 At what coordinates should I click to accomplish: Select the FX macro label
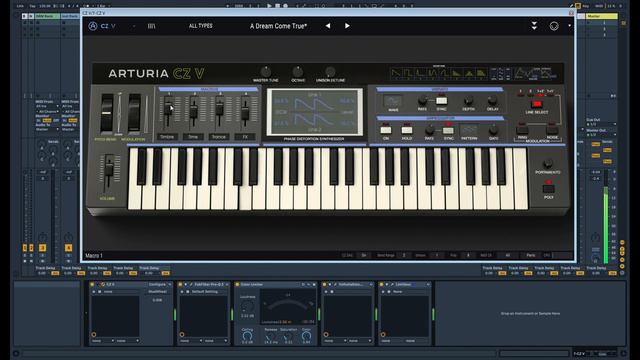(x=245, y=137)
